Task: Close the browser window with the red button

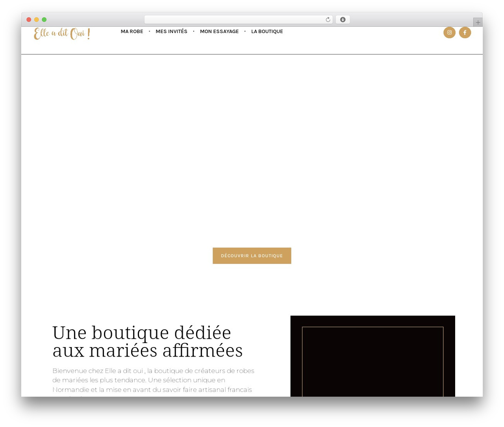Action: [29, 20]
